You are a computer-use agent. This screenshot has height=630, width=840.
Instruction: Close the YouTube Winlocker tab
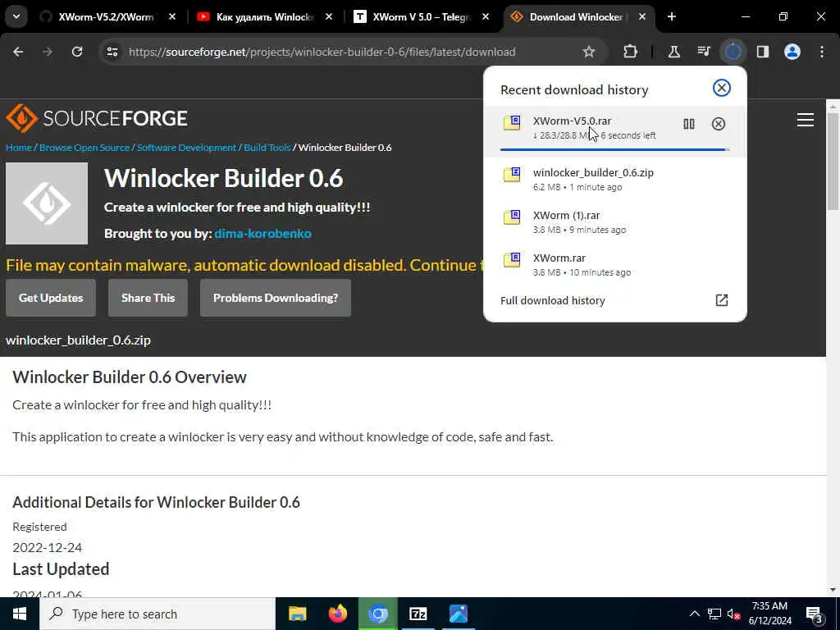[329, 16]
